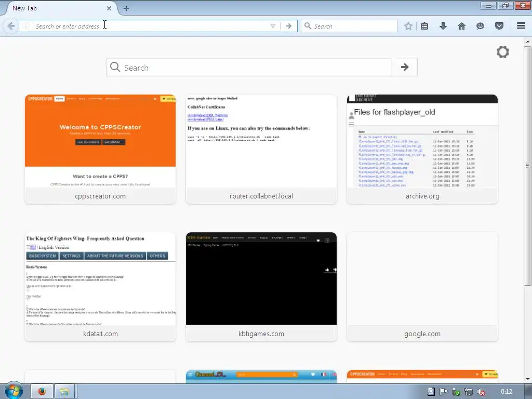Click the green shield tray icon

pos(456,392)
